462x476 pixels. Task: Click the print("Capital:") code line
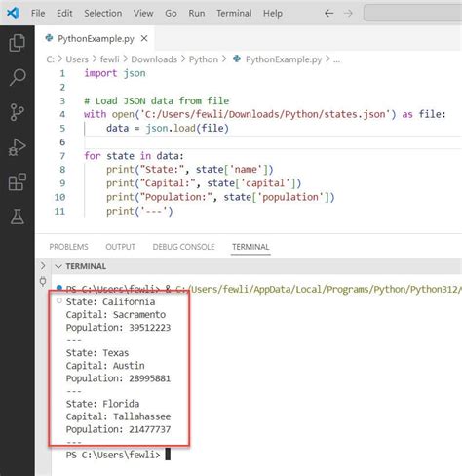pos(204,183)
